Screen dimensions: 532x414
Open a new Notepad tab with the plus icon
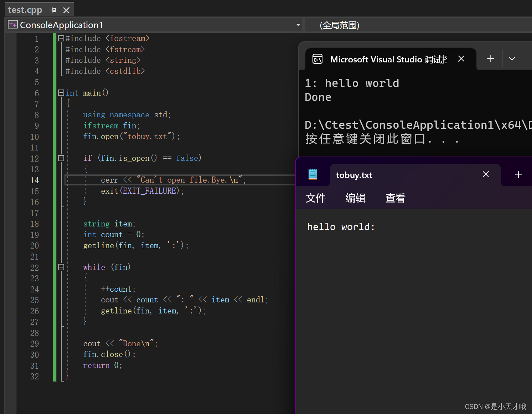518,174
